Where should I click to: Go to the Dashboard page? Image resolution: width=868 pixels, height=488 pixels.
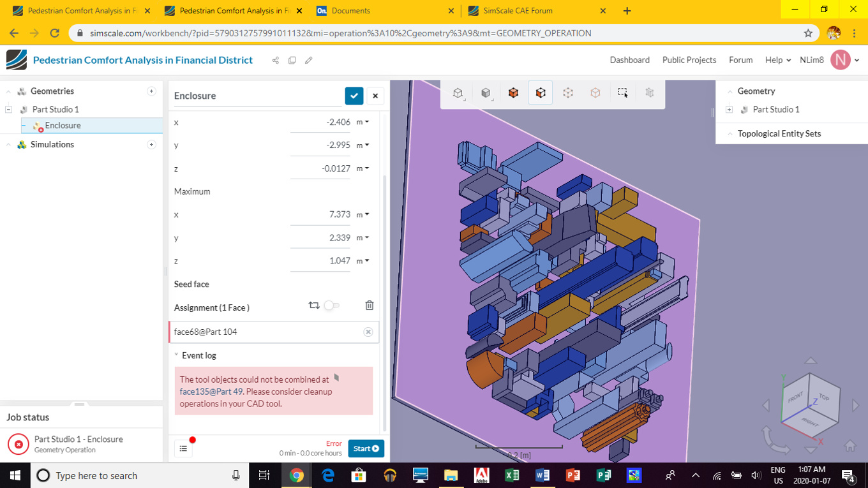pos(629,60)
